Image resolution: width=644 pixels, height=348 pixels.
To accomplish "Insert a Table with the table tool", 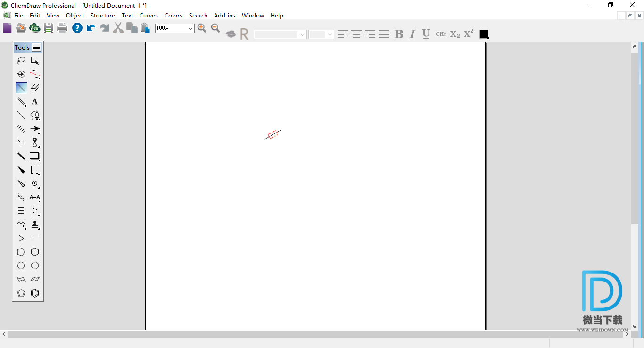I will coord(21,211).
